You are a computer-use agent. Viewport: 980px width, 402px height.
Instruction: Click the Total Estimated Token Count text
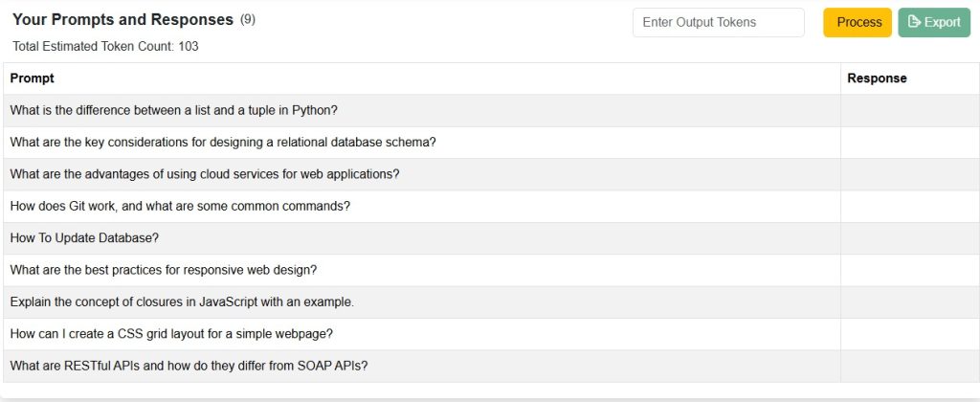click(x=105, y=46)
